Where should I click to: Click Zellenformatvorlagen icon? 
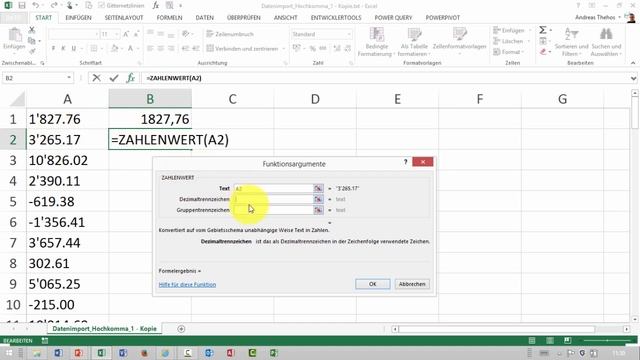[460, 35]
